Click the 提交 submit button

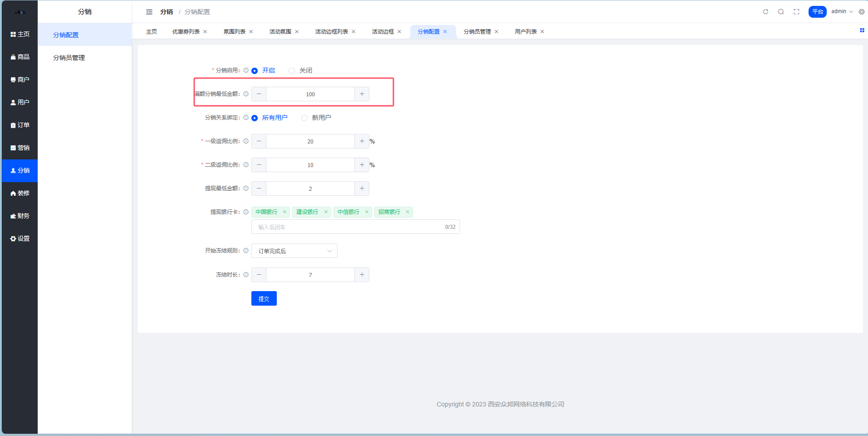pos(264,298)
